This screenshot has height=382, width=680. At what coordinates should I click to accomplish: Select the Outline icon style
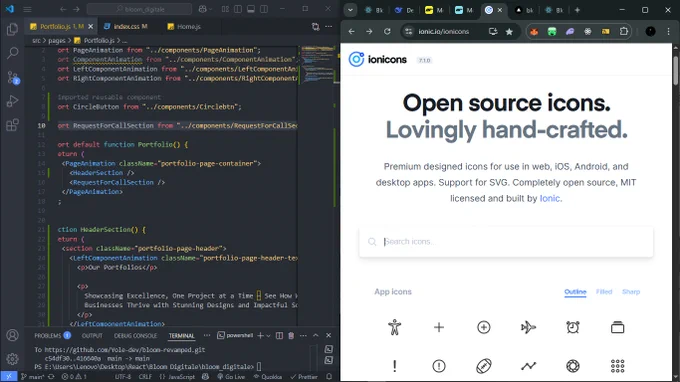(575, 292)
